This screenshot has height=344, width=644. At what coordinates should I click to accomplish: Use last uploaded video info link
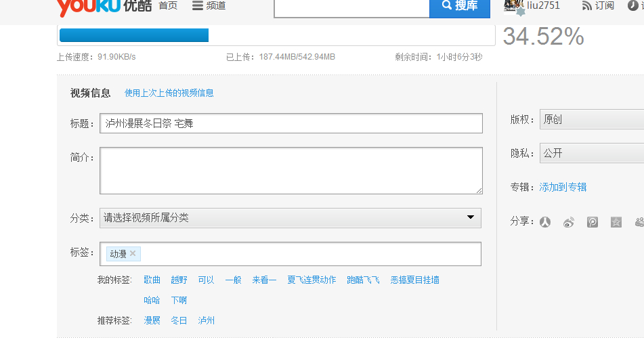point(169,93)
